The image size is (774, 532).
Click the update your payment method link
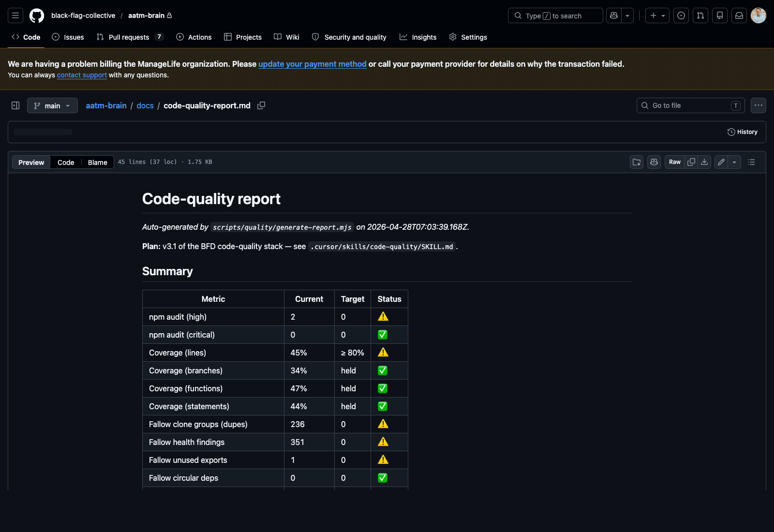tap(312, 64)
